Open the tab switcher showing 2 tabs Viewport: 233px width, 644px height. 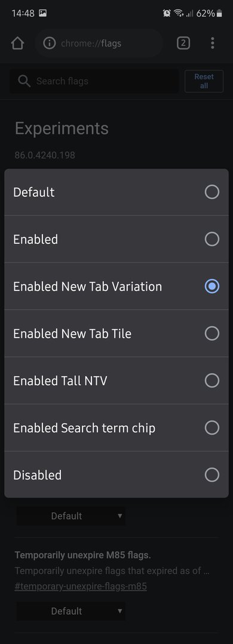pyautogui.click(x=183, y=43)
